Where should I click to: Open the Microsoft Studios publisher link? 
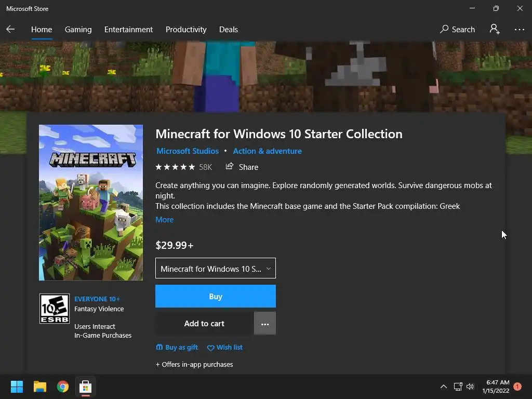point(187,151)
